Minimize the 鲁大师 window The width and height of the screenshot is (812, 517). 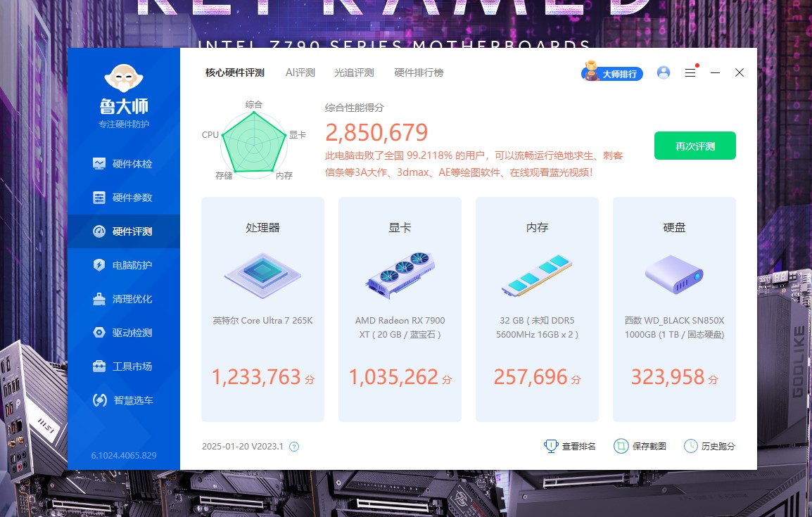(715, 73)
